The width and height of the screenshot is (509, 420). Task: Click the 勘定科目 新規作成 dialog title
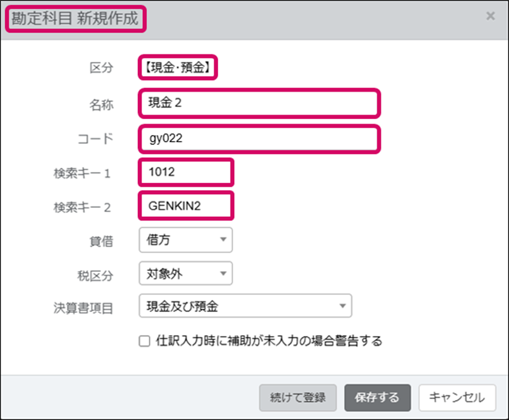coord(75,19)
